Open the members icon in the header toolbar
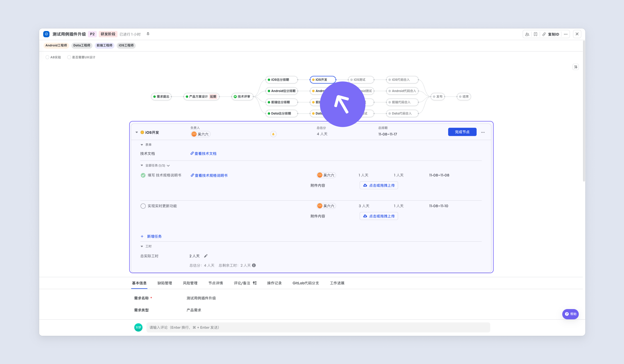This screenshot has width=624, height=364. point(527,34)
